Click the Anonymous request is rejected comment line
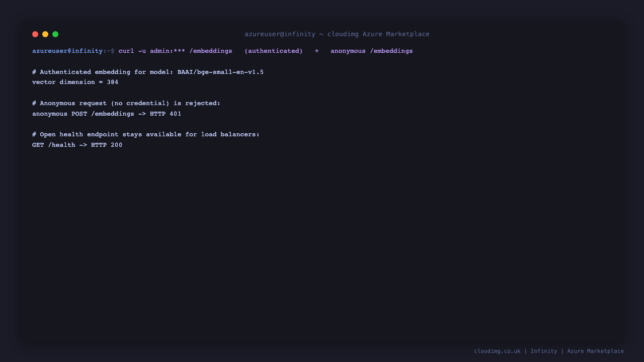 click(126, 103)
